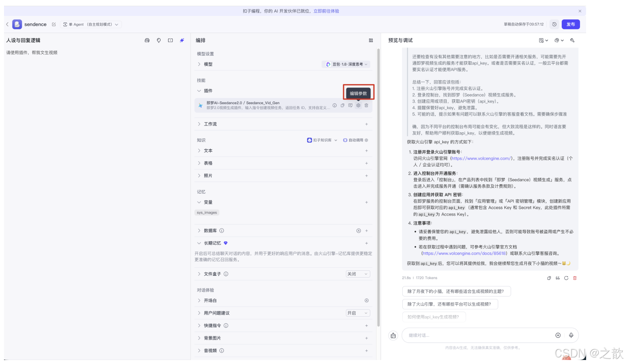Expand the 开场白 section
625x364 pixels.
(x=199, y=301)
